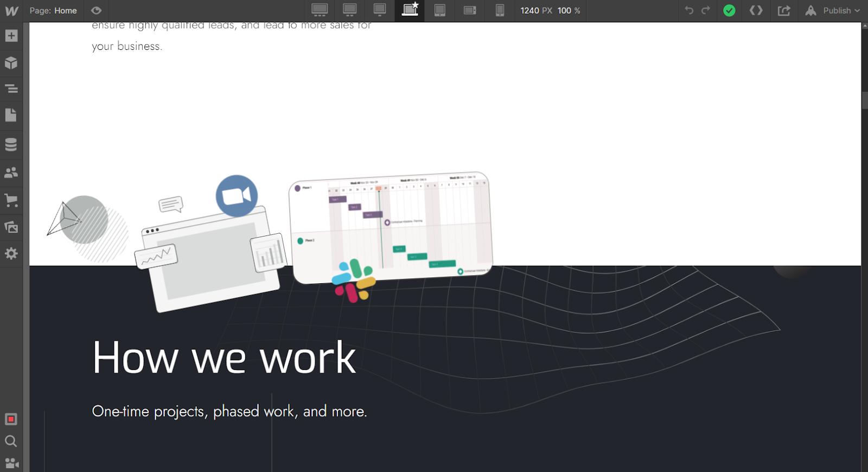Screen dimensions: 868x472
Task: Click the Redo arrow
Action: point(706,10)
